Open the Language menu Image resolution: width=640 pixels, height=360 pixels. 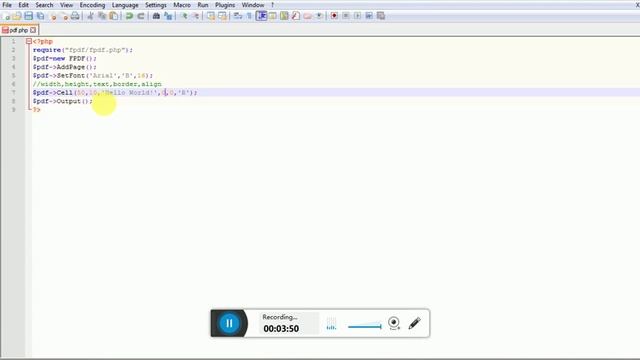[125, 5]
